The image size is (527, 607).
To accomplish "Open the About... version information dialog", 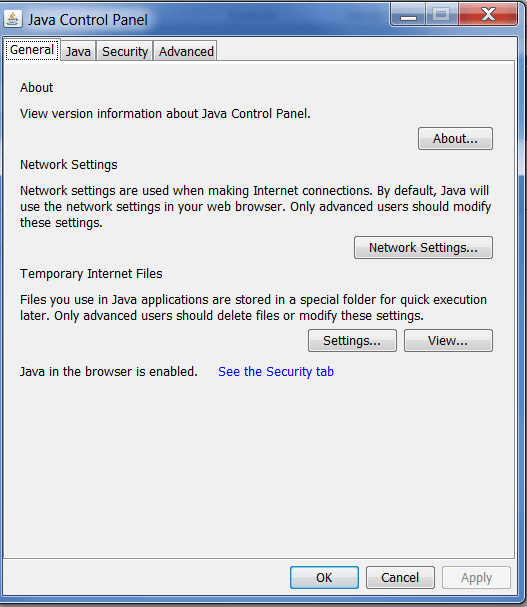I will pos(455,139).
